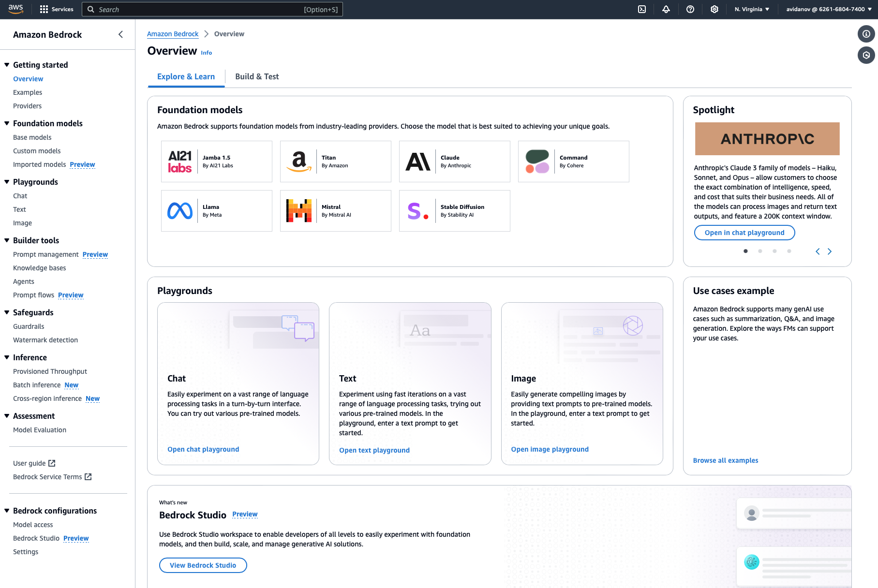Open Bedrock Service Terms external link

tap(52, 477)
